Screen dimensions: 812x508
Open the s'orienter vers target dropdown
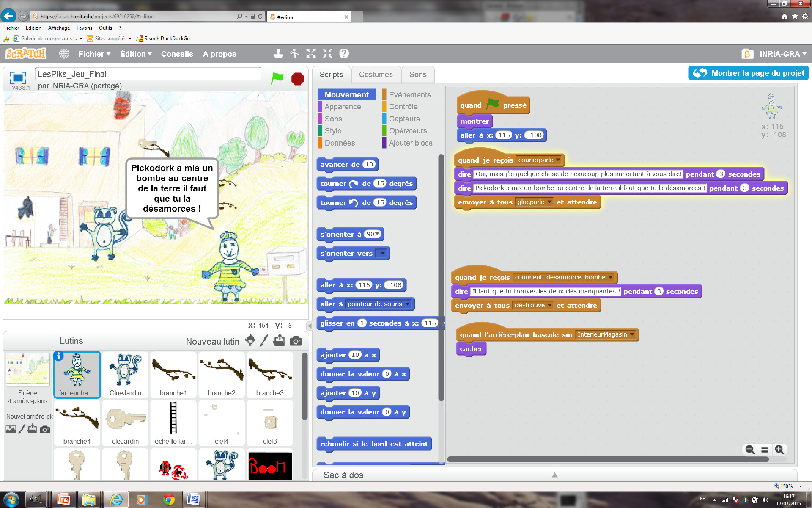pos(382,253)
